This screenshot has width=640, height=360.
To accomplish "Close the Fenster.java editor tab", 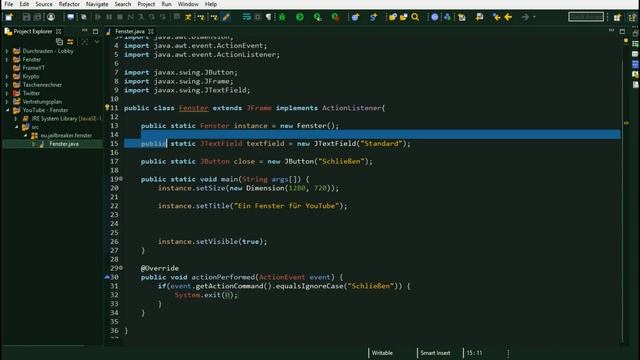I will (151, 31).
